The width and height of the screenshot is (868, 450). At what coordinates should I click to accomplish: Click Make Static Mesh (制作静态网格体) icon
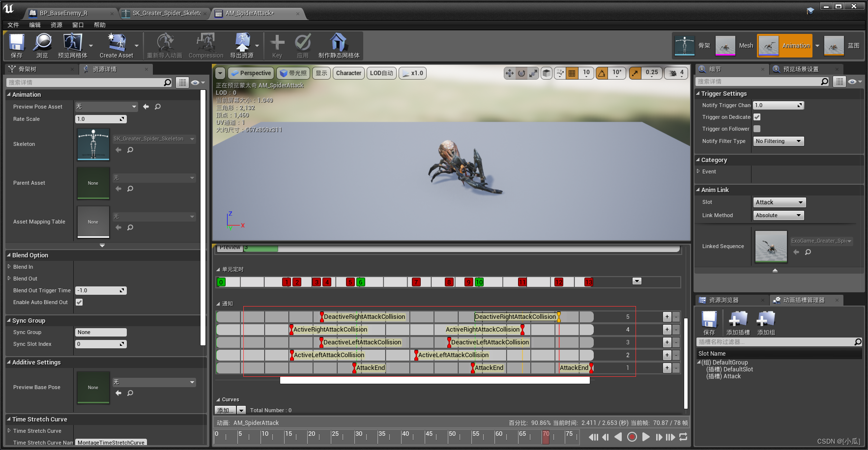[339, 46]
